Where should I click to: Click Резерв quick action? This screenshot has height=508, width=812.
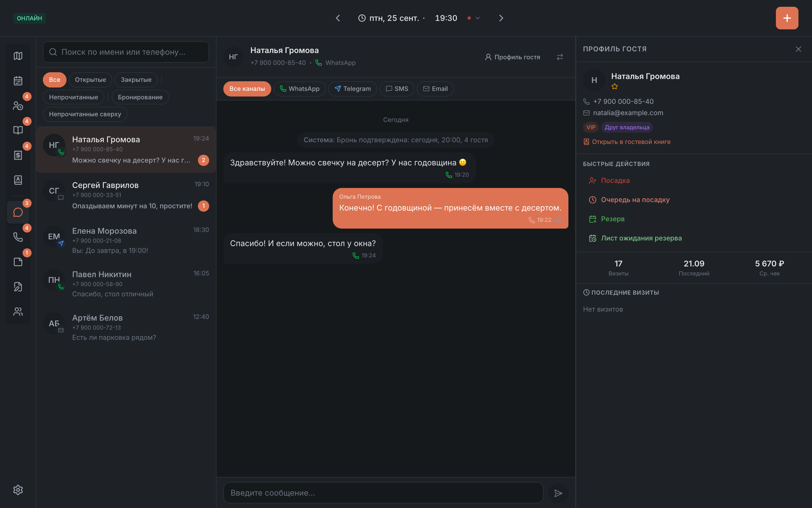pos(607,219)
